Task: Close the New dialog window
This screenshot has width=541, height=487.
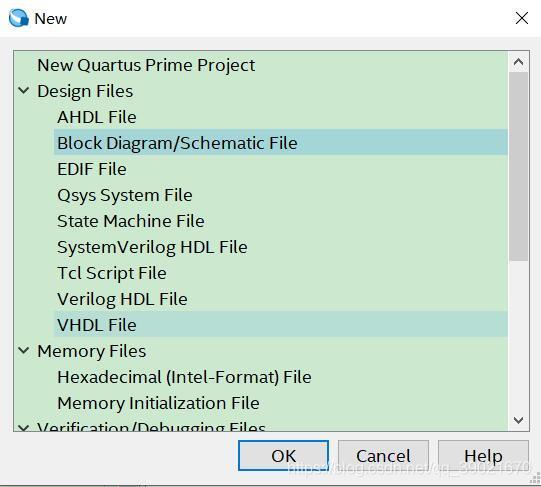Action: [522, 18]
